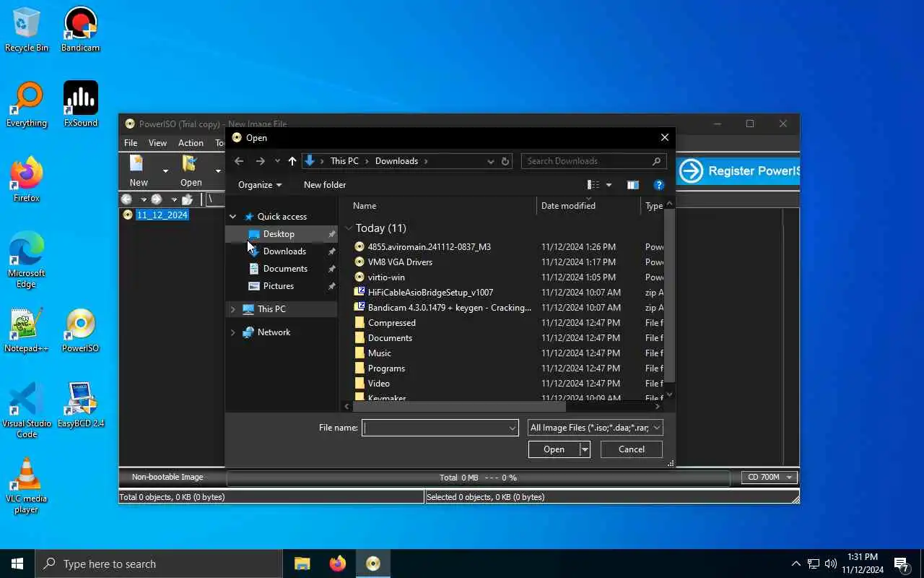Click the Open dialog's forward arrow

(x=261, y=161)
